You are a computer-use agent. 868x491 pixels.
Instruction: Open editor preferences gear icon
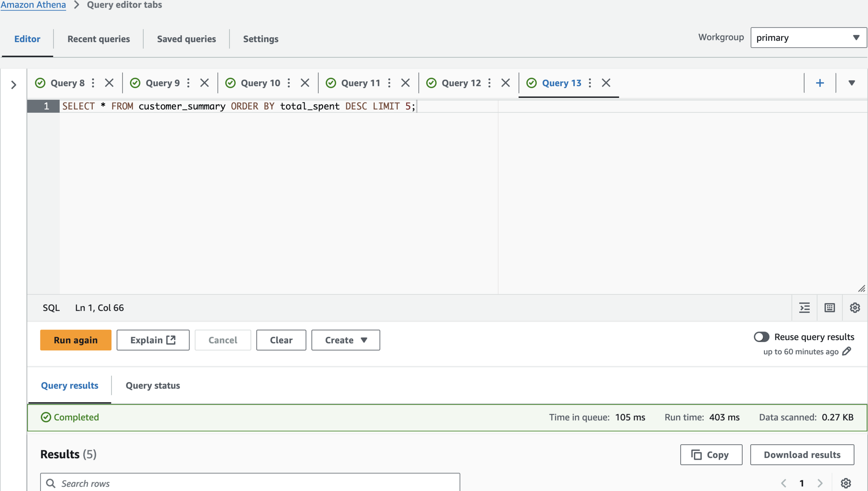click(855, 308)
